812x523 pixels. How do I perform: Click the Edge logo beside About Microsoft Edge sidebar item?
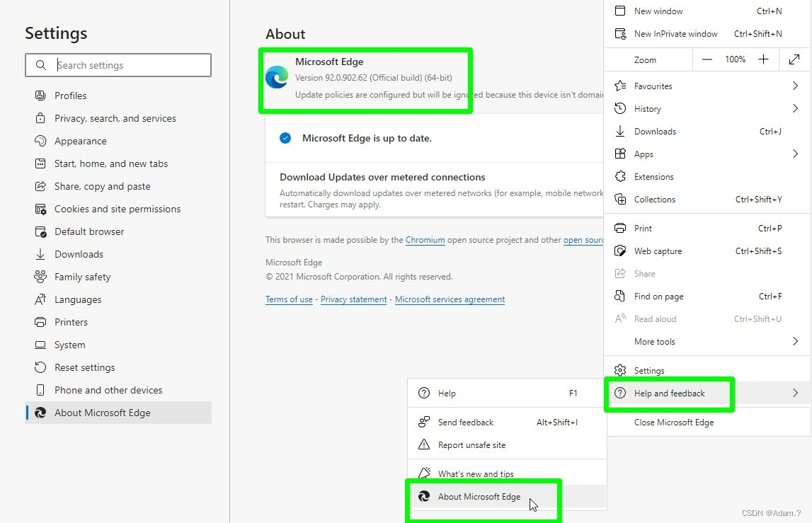coord(40,413)
